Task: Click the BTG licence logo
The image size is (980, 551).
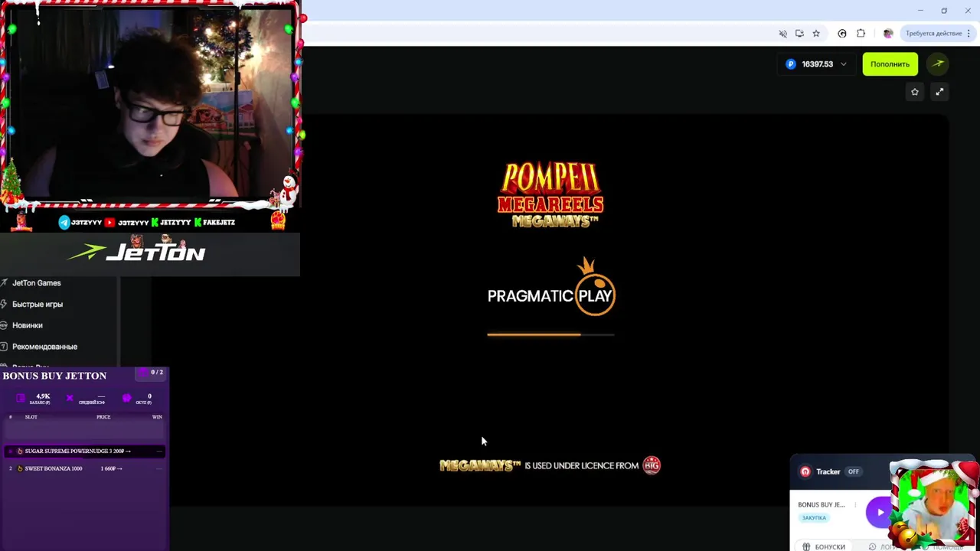Action: click(652, 465)
